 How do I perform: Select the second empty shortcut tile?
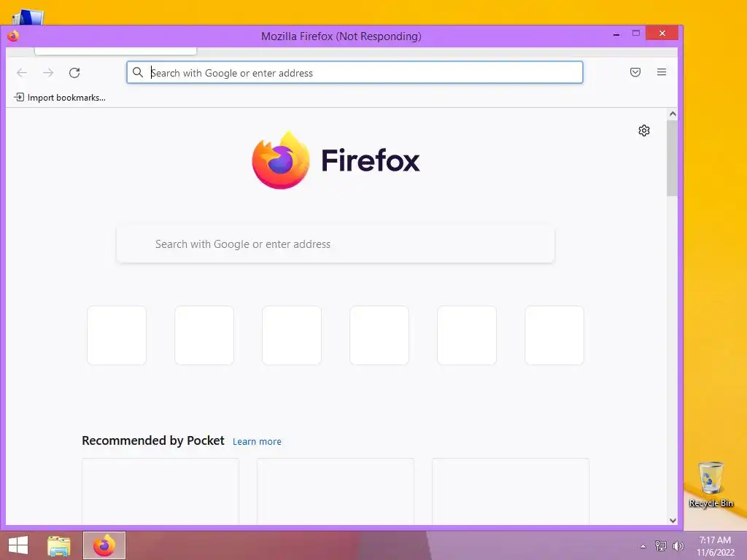[x=204, y=335]
